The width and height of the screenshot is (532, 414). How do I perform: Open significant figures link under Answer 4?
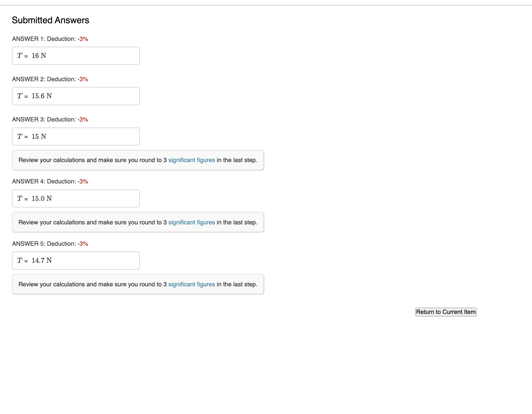click(x=192, y=222)
